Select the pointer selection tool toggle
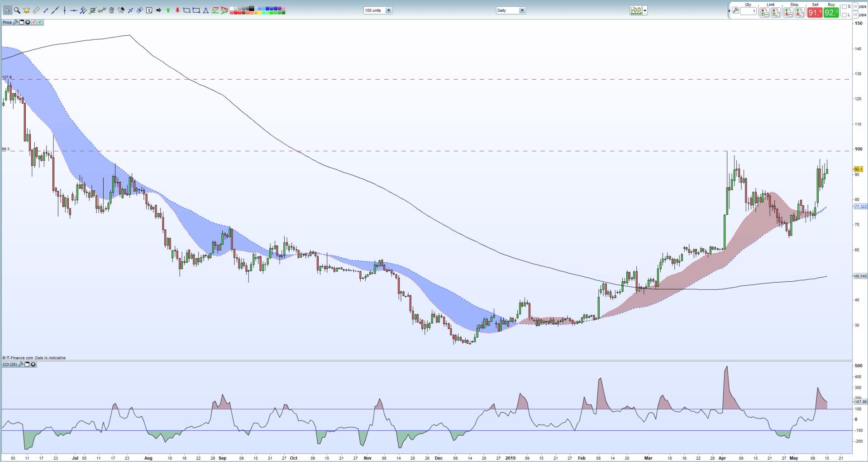868x462 pixels. coord(7,10)
